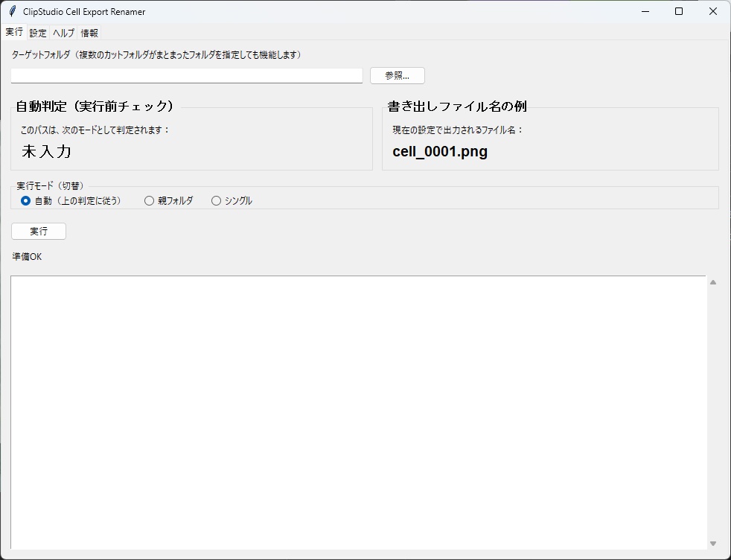Viewport: 731px width, 560px height.
Task: Click the scrollbar up arrow
Action: (x=712, y=282)
